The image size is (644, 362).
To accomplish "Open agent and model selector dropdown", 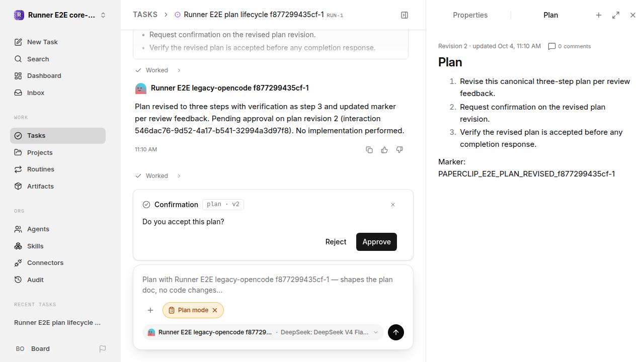I will 263,332.
